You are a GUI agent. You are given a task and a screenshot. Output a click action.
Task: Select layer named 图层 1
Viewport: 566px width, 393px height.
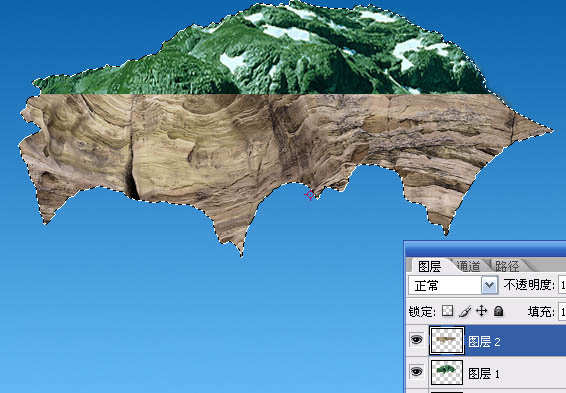coord(484,374)
